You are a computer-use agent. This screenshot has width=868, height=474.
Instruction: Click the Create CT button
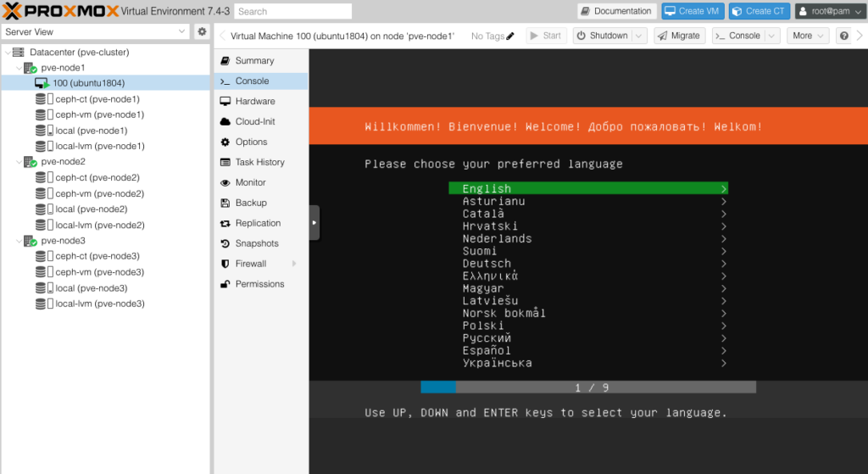759,11
